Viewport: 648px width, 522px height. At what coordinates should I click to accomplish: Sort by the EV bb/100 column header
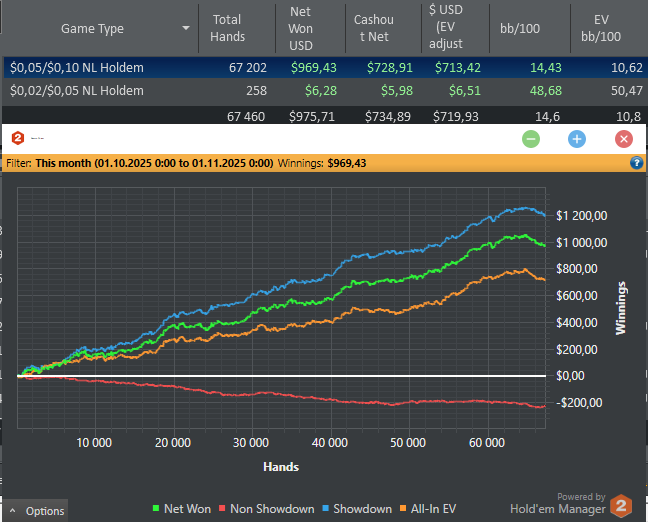601,28
